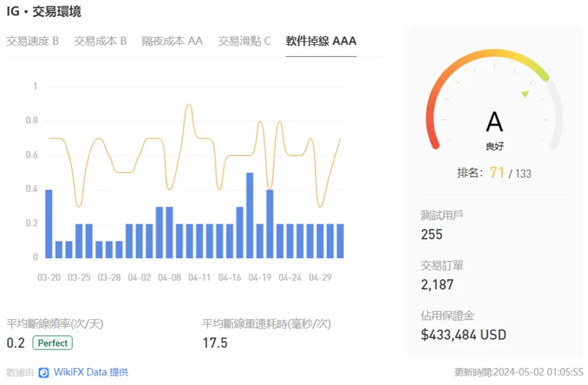
Task: Click the 測試用戶 value 255
Action: point(432,234)
